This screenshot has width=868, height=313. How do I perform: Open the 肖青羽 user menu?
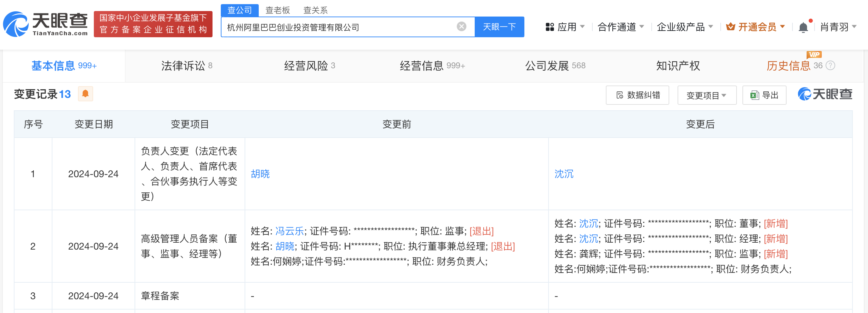click(x=838, y=27)
